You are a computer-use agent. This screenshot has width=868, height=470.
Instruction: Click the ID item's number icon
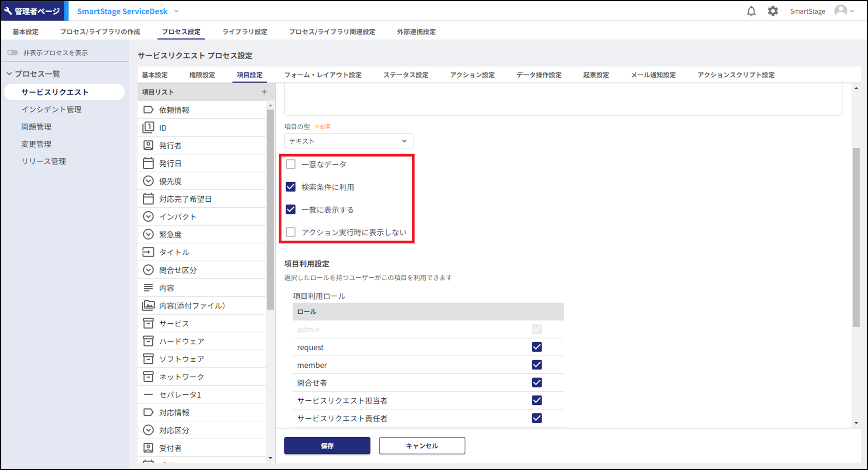(x=148, y=128)
